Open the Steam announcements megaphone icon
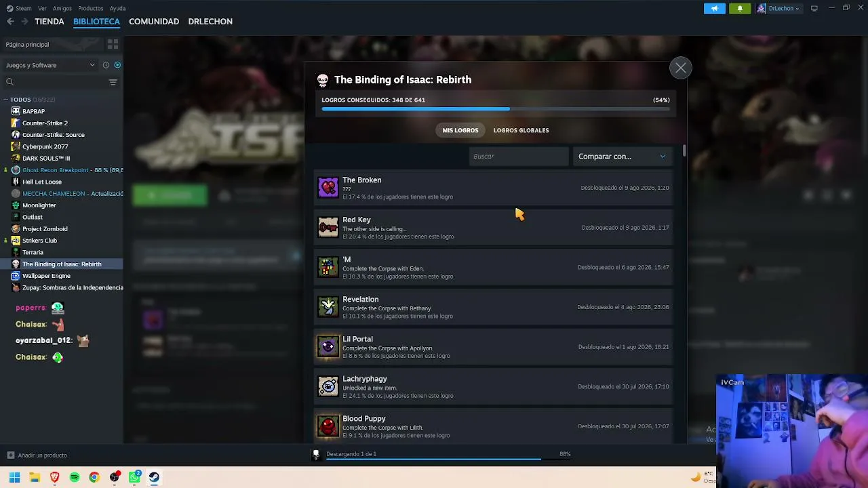This screenshot has height=488, width=868. pyautogui.click(x=714, y=8)
